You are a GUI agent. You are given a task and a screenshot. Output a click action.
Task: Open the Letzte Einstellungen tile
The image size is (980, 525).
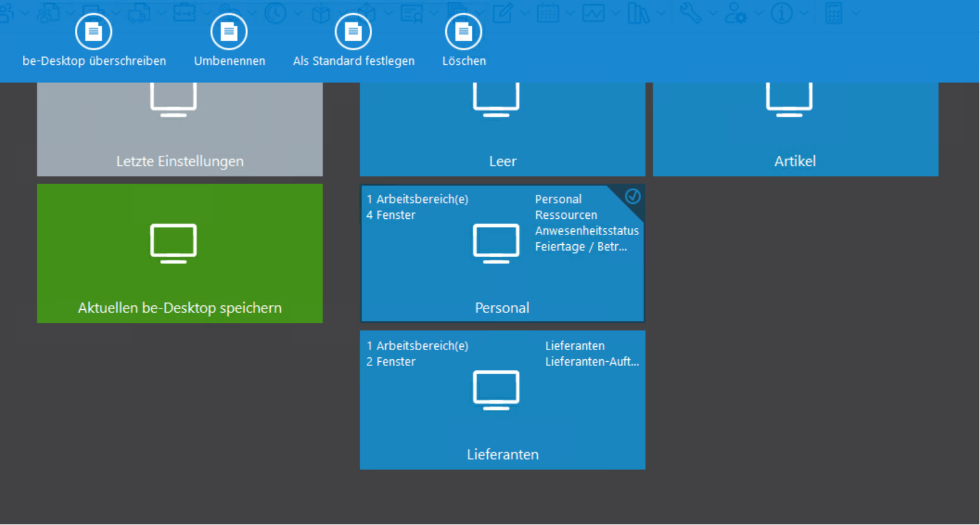click(x=179, y=130)
